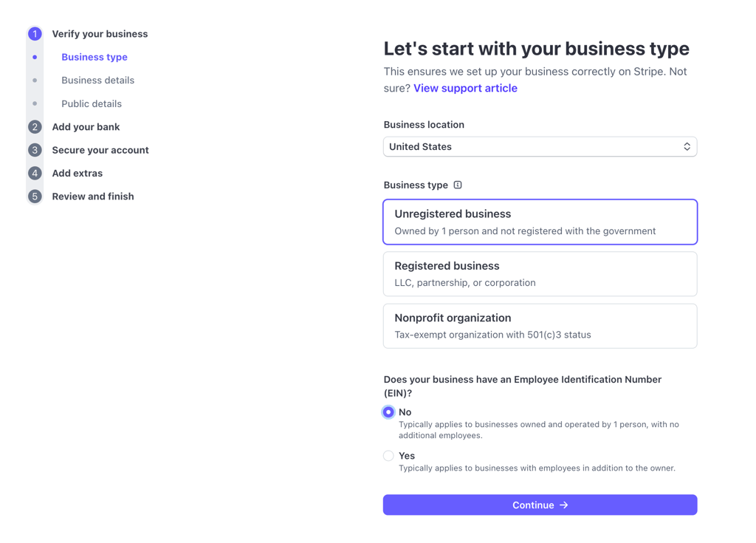
Task: Choose the Unregistered business option
Action: click(540, 222)
